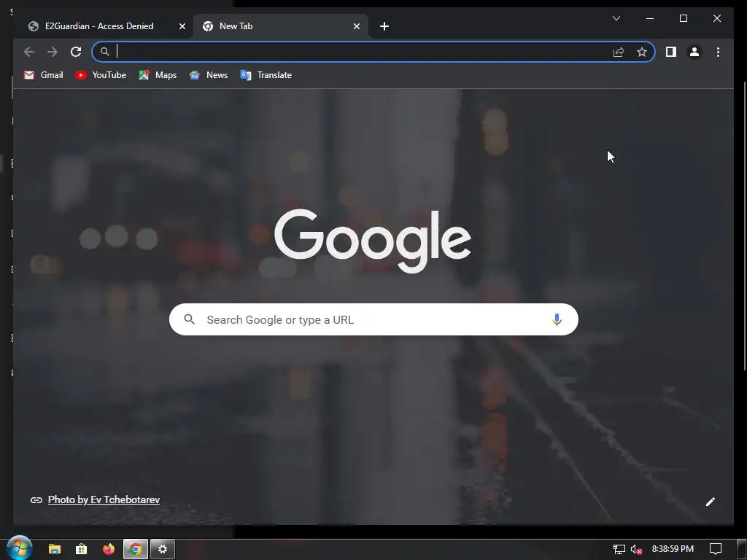Go forward with the forward arrow
Viewport: 747px width, 560px height.
click(53, 52)
